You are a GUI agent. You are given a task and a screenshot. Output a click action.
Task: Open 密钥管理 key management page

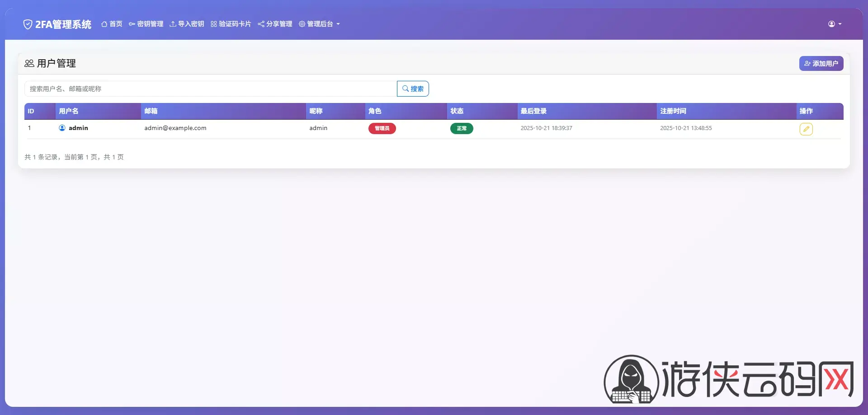click(x=146, y=24)
